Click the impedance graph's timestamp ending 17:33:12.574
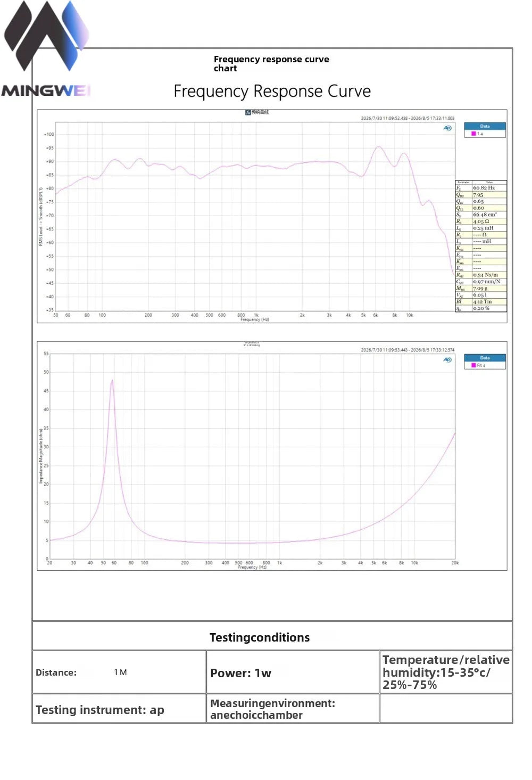Image resolution: width=532 pixels, height=780 pixels. 408,350
